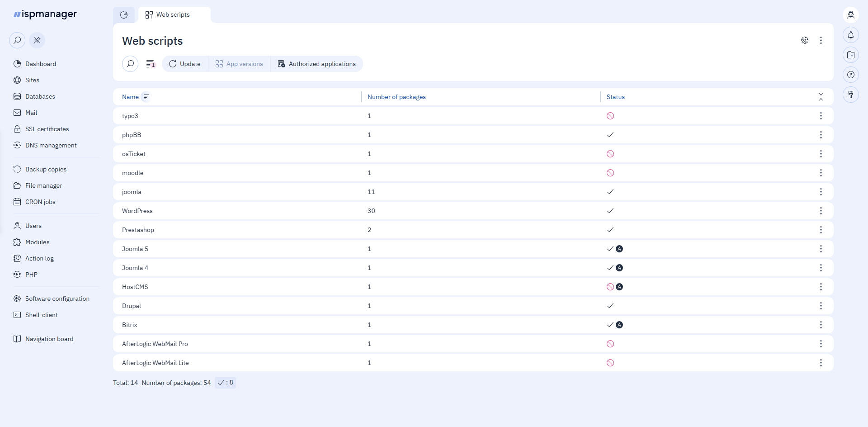
Task: Click Number of packages: 54 summary
Action: click(x=176, y=383)
